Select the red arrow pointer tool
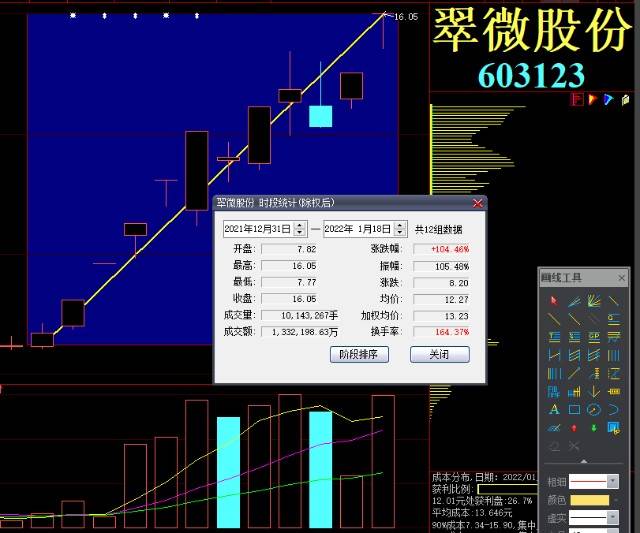Image resolution: width=640 pixels, height=533 pixels. (x=554, y=301)
